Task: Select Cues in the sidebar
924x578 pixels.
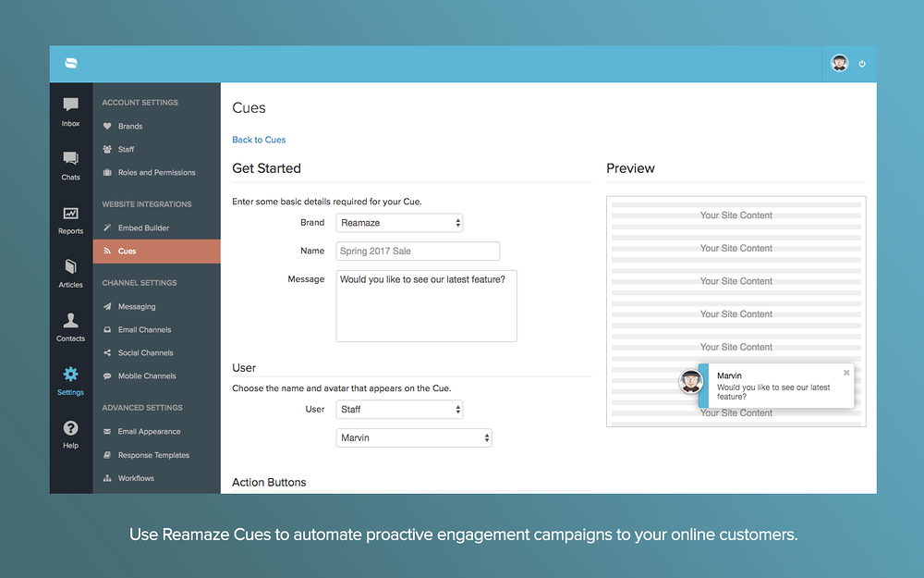Action: click(x=157, y=252)
